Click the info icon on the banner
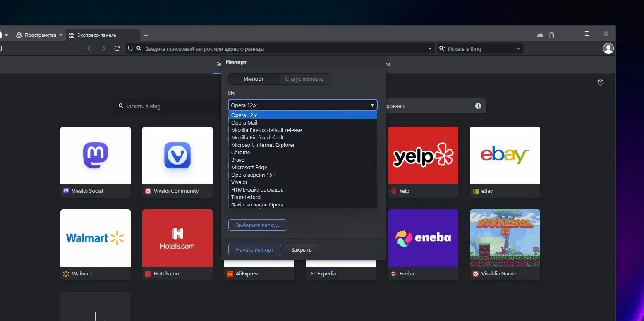This screenshot has width=644, height=321. (x=478, y=106)
